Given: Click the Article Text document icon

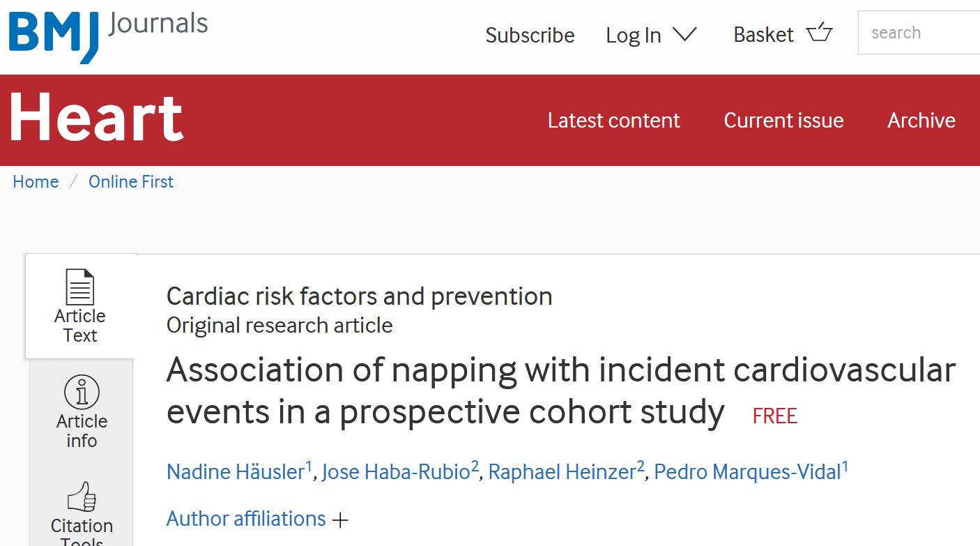Looking at the screenshot, I should pyautogui.click(x=79, y=286).
